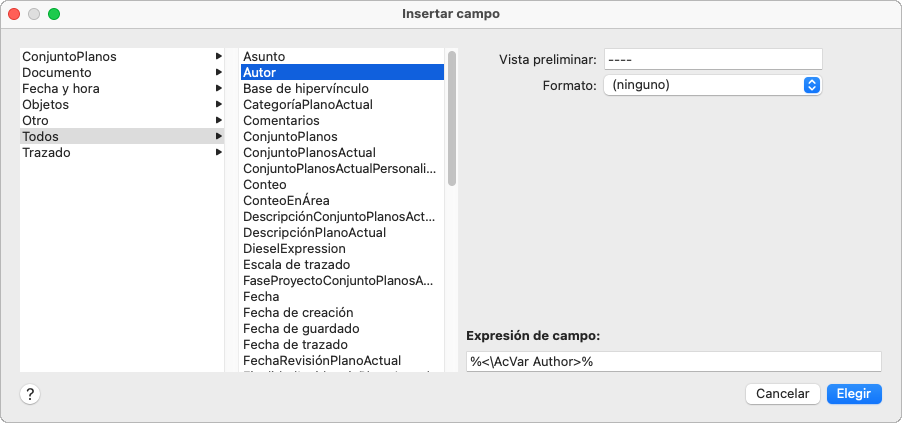Choose the Otro category

click(36, 121)
